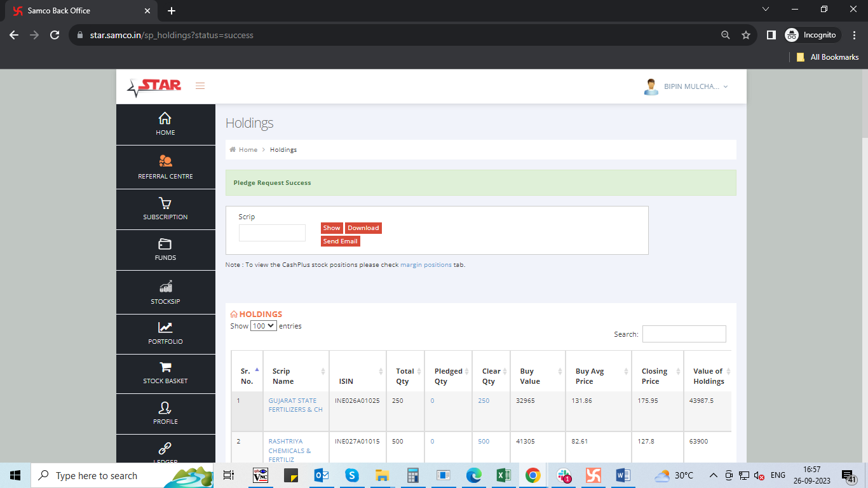Screen dimensions: 868x488
Task: Open notification center with 41 badge
Action: click(x=849, y=475)
